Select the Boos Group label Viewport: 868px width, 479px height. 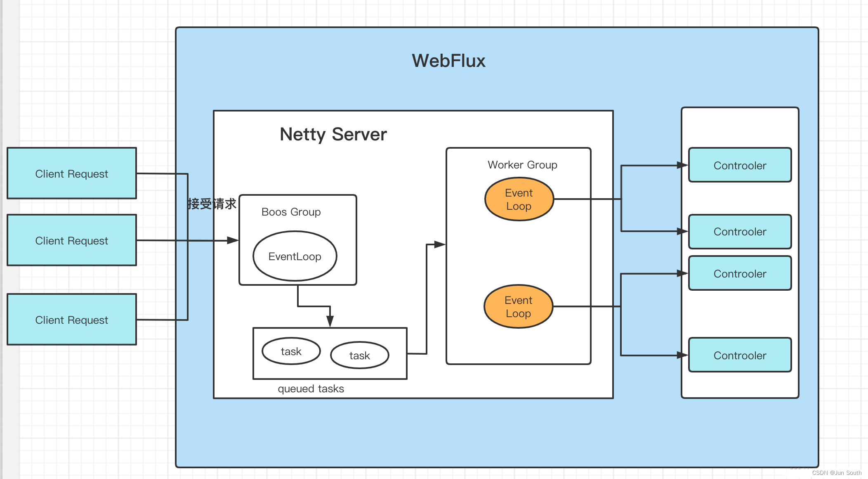[291, 212]
